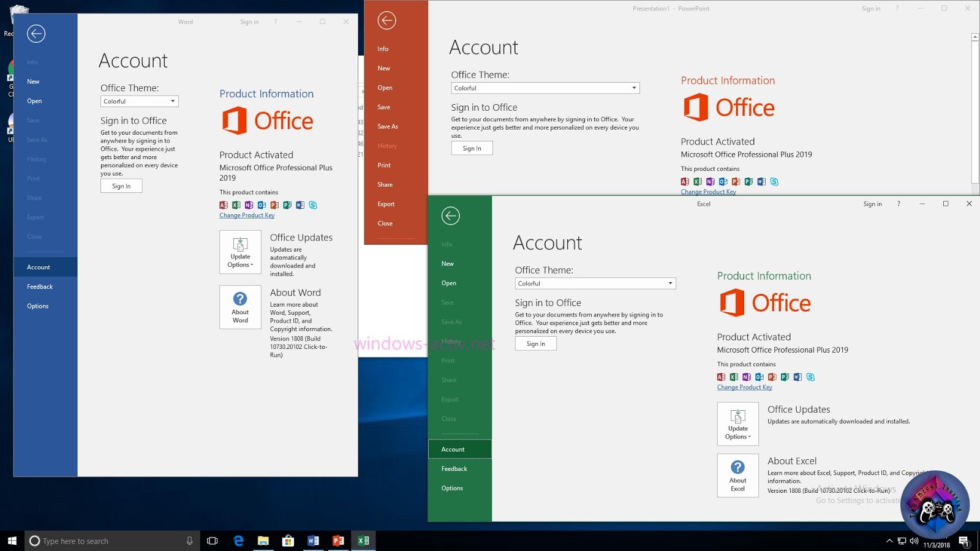Click the OneNote icon in Excel's product list

point(747,377)
